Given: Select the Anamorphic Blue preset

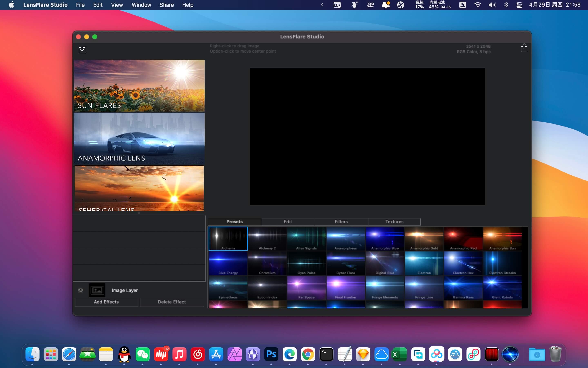Looking at the screenshot, I should [385, 239].
